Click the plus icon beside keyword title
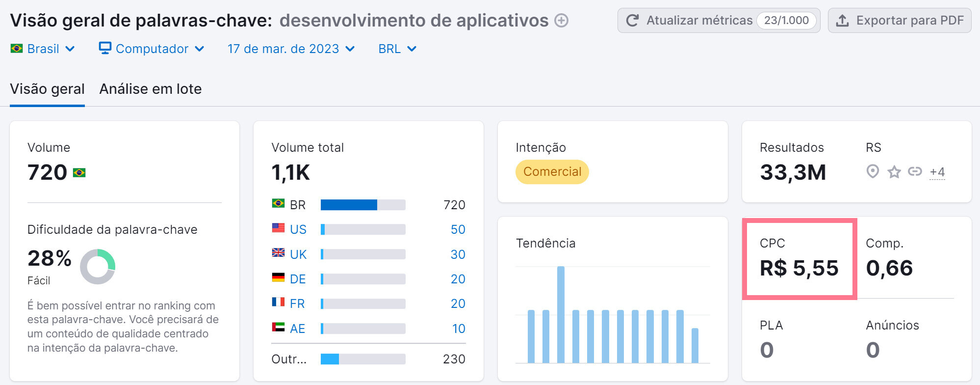Image resolution: width=980 pixels, height=385 pixels. coord(561,21)
